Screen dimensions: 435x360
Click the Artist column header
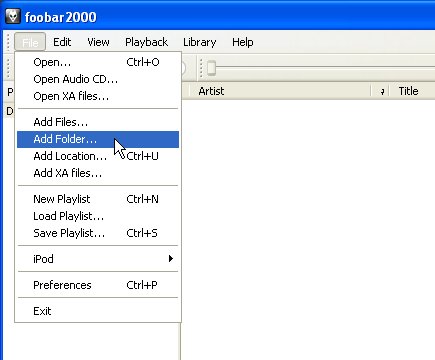(280, 91)
